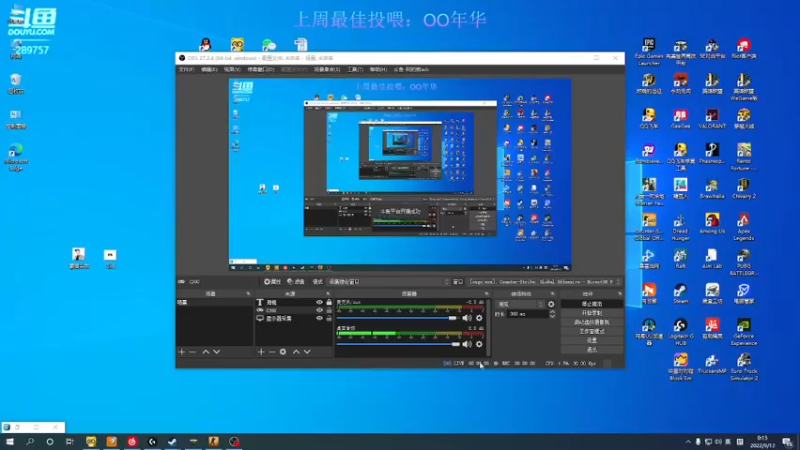Image resolution: width=800 pixels, height=450 pixels.
Task: Open Mic/Aux audio settings gear
Action: pos(479,318)
